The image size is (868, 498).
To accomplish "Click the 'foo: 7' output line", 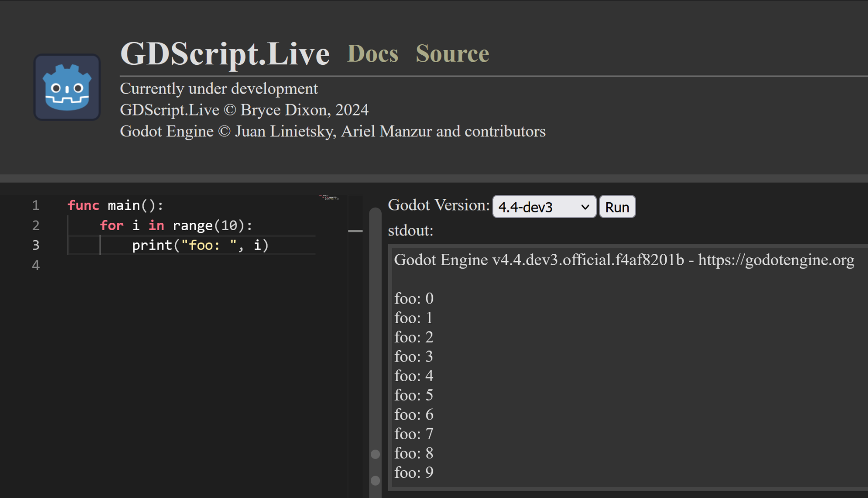I will pyautogui.click(x=414, y=434).
